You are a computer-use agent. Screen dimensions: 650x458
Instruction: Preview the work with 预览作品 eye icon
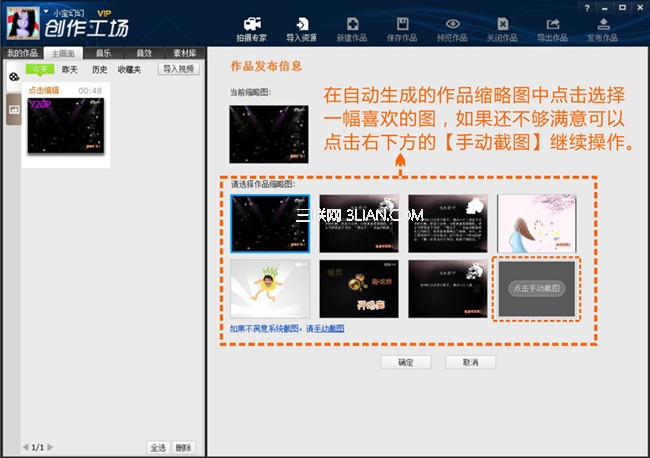click(452, 29)
